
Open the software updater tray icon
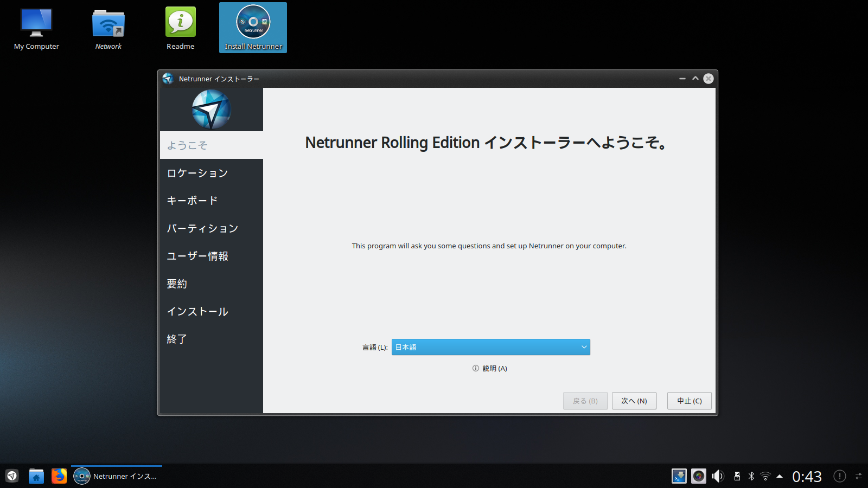point(679,476)
